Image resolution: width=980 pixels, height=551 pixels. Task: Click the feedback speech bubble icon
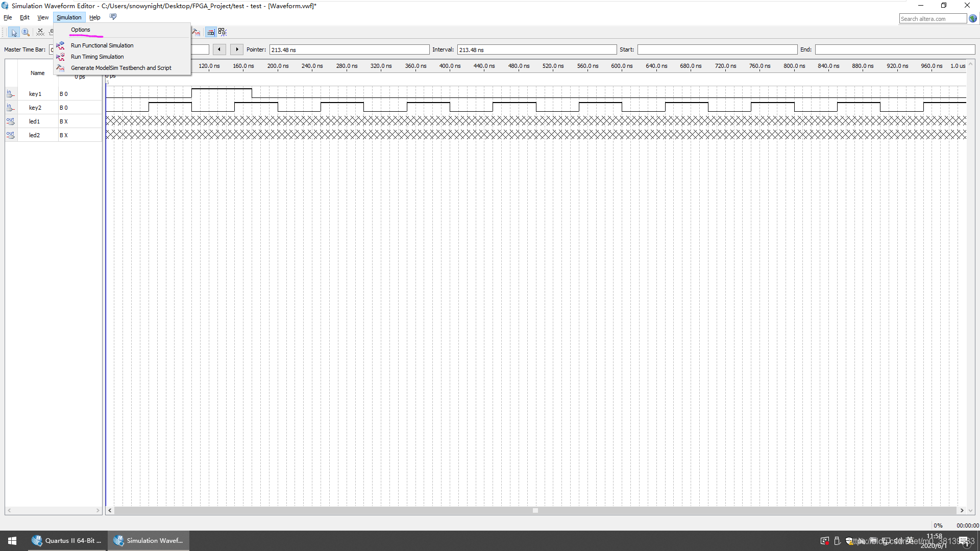click(113, 17)
